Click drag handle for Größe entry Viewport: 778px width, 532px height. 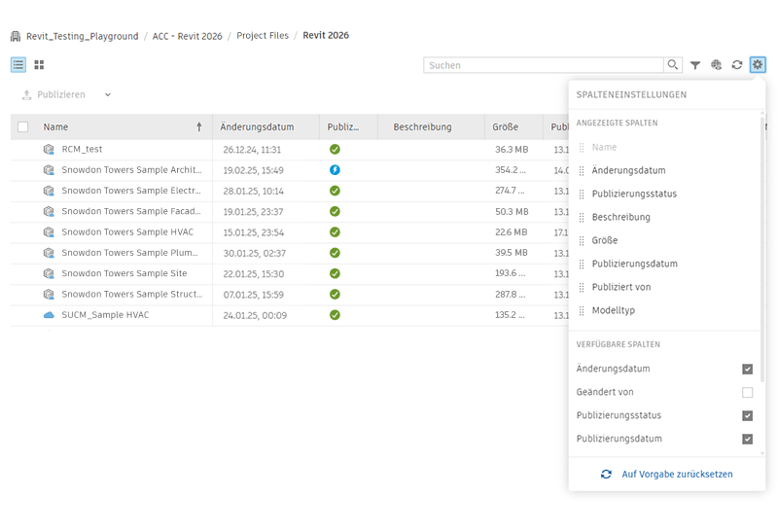tap(582, 240)
